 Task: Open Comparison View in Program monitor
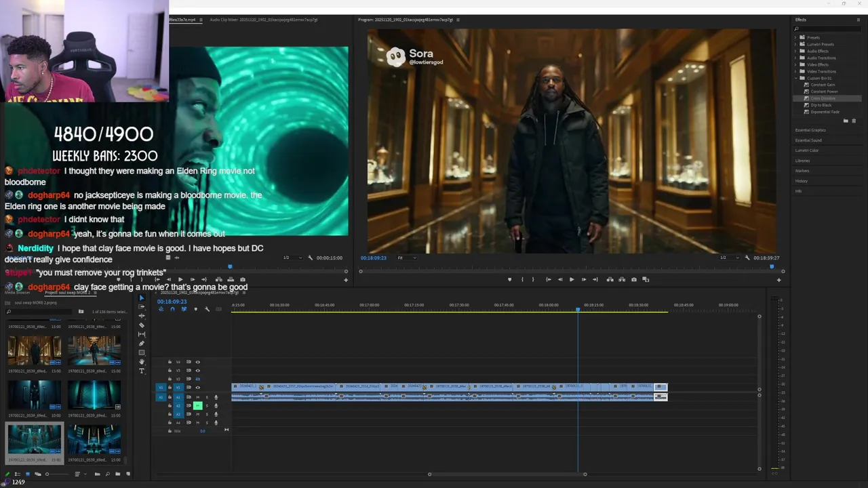[x=646, y=279]
